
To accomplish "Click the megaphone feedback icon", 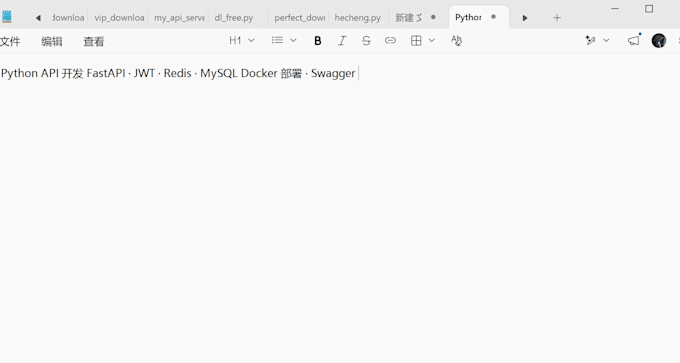I will (x=634, y=41).
